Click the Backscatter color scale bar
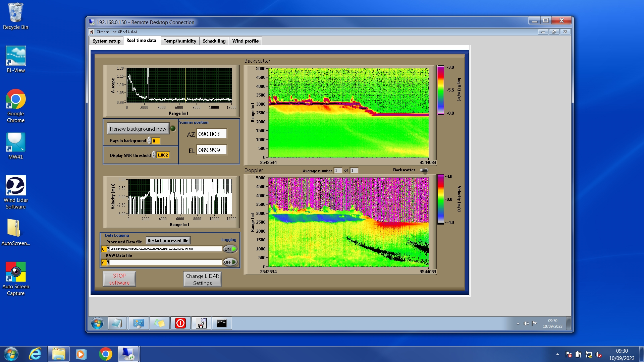 [x=440, y=90]
